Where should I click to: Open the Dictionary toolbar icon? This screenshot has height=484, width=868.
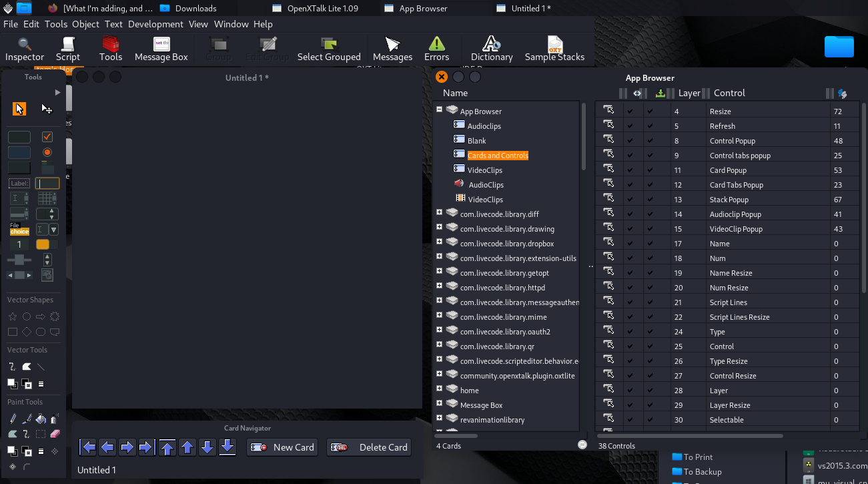492,49
